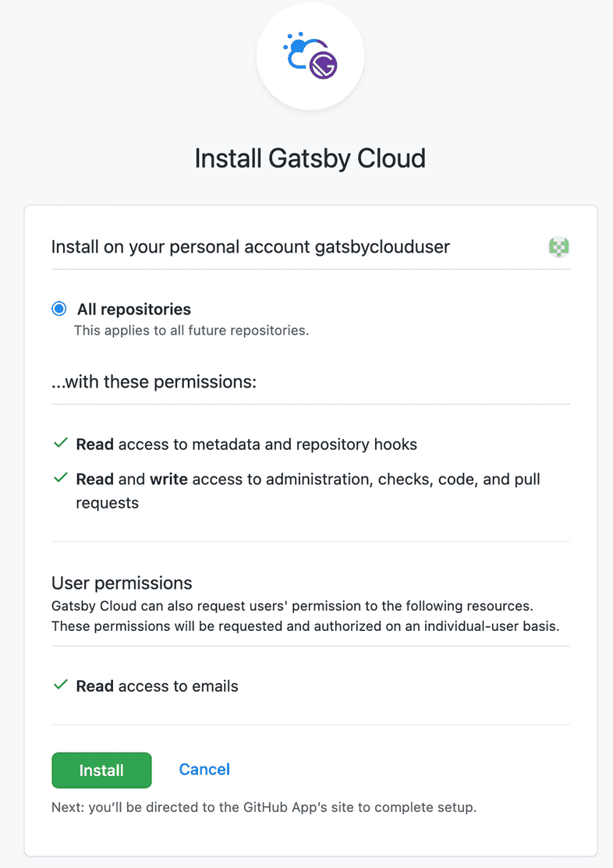
Task: Click the cloud portion of the Gatsby logo
Action: pos(295,51)
